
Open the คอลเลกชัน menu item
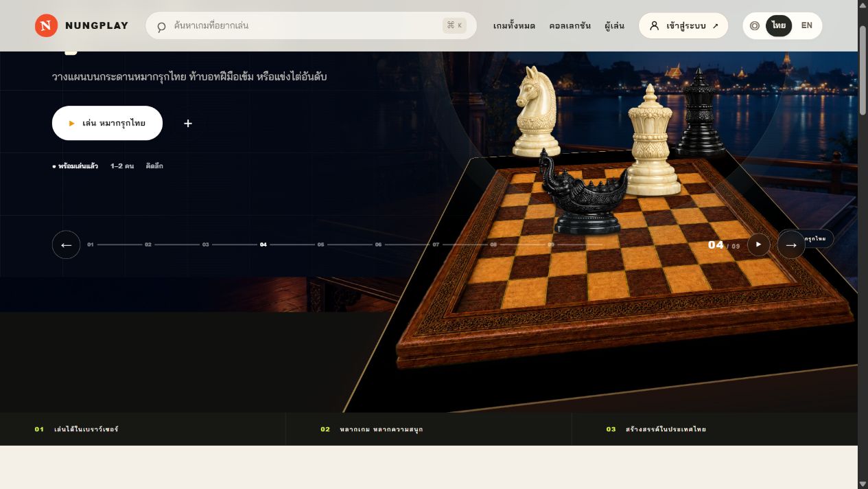click(570, 25)
